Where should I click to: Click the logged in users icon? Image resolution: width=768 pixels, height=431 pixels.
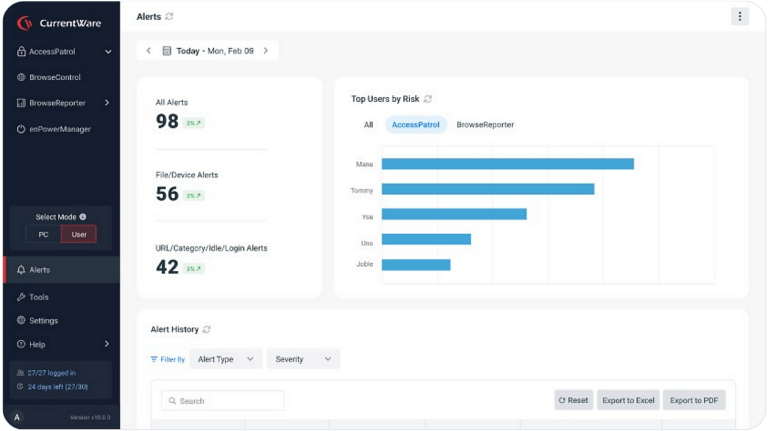(x=21, y=373)
